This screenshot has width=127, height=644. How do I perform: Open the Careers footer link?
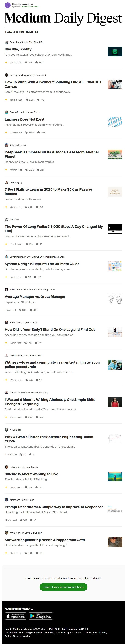point(79,633)
